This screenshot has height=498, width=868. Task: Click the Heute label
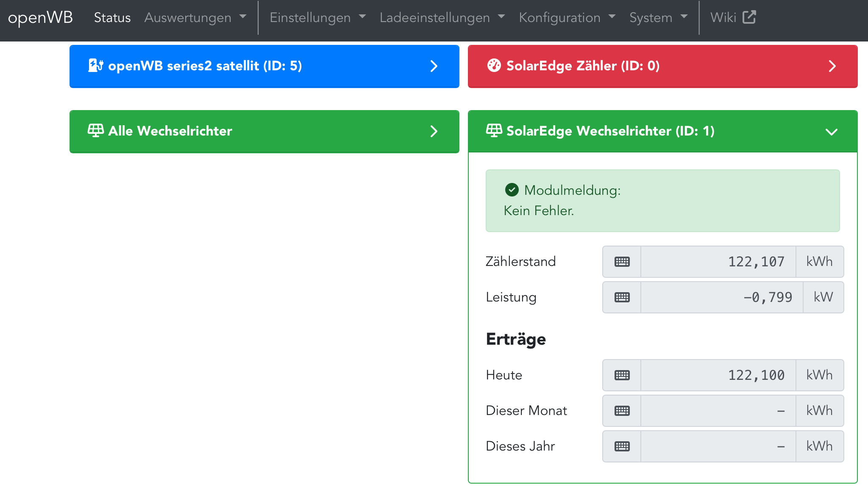tap(504, 375)
